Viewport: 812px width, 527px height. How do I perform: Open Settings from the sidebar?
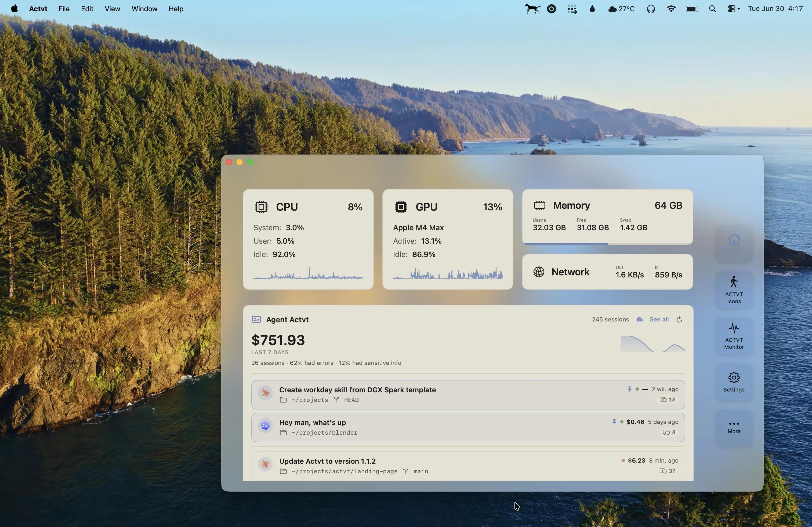[734, 382]
